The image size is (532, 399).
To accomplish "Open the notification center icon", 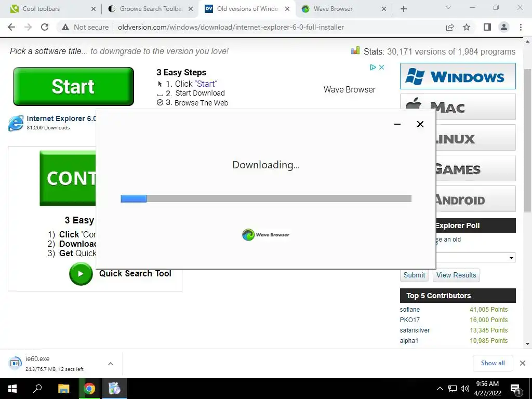I will [x=515, y=390].
